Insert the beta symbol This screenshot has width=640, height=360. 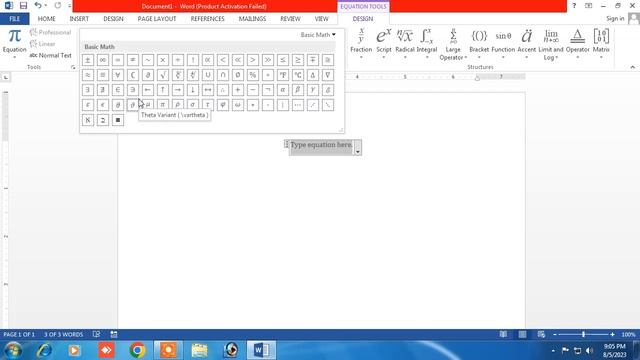tap(298, 90)
